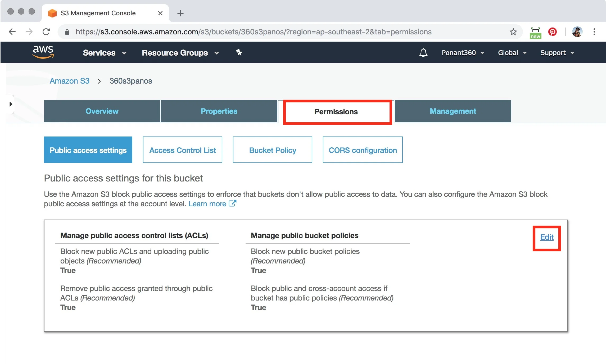Reload the page
The width and height of the screenshot is (606, 364).
(x=46, y=32)
